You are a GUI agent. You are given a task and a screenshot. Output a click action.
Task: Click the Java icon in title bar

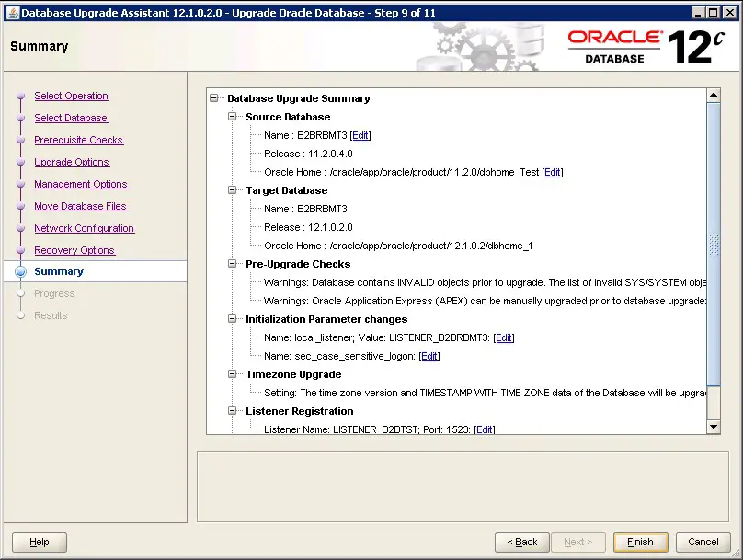pyautogui.click(x=13, y=13)
